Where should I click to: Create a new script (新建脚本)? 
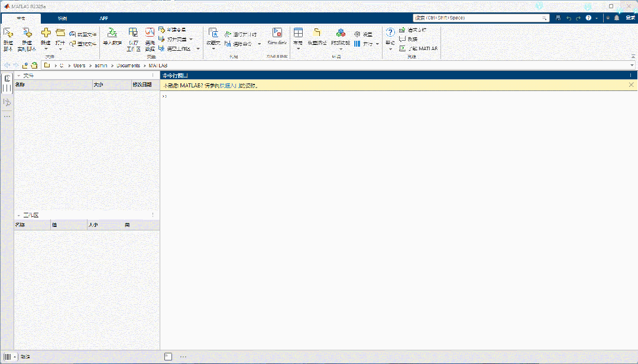point(8,39)
